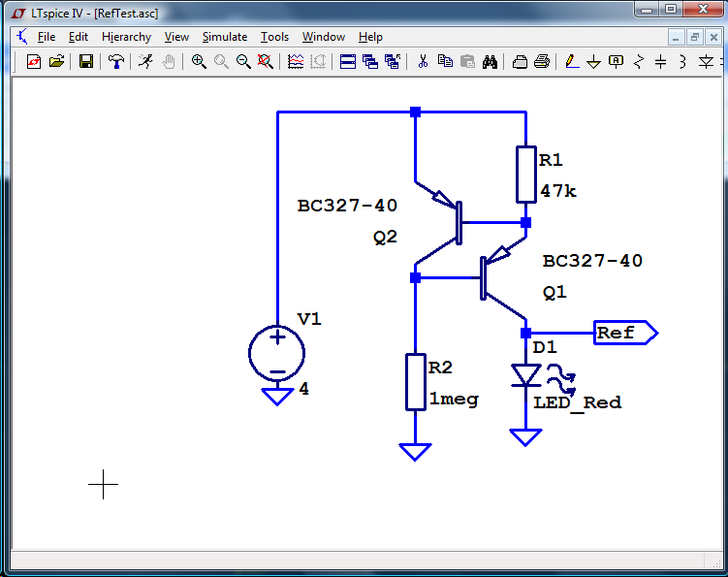Image resolution: width=728 pixels, height=577 pixels.
Task: Click the D1 diode label
Action: click(x=545, y=347)
